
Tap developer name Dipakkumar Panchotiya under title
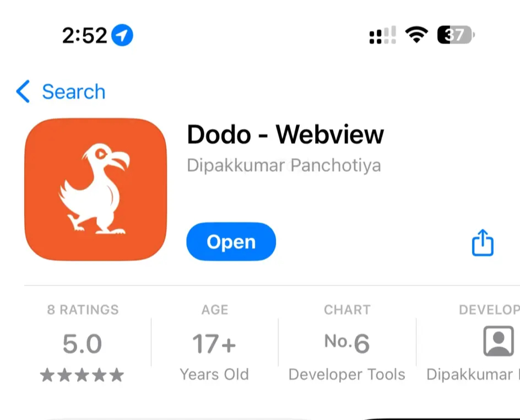284,165
